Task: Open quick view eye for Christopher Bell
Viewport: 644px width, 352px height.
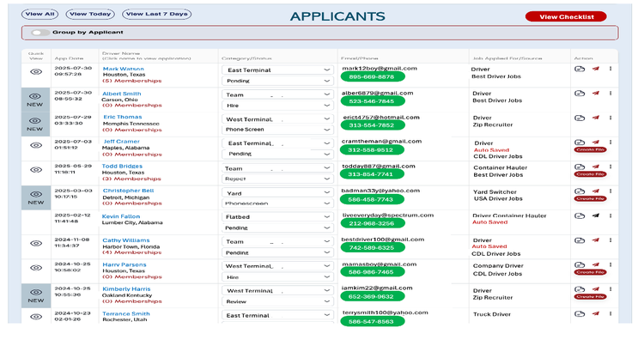Action: coord(36,194)
